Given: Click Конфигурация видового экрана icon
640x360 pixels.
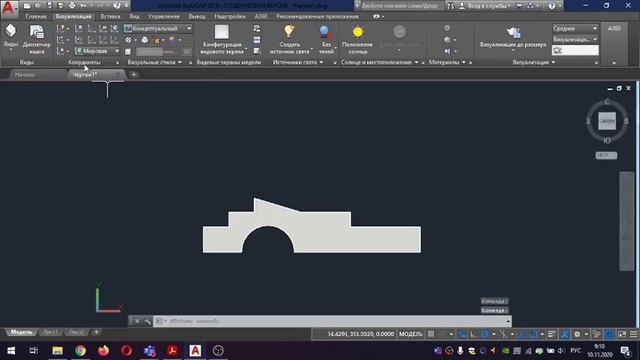Looking at the screenshot, I should coord(222,32).
